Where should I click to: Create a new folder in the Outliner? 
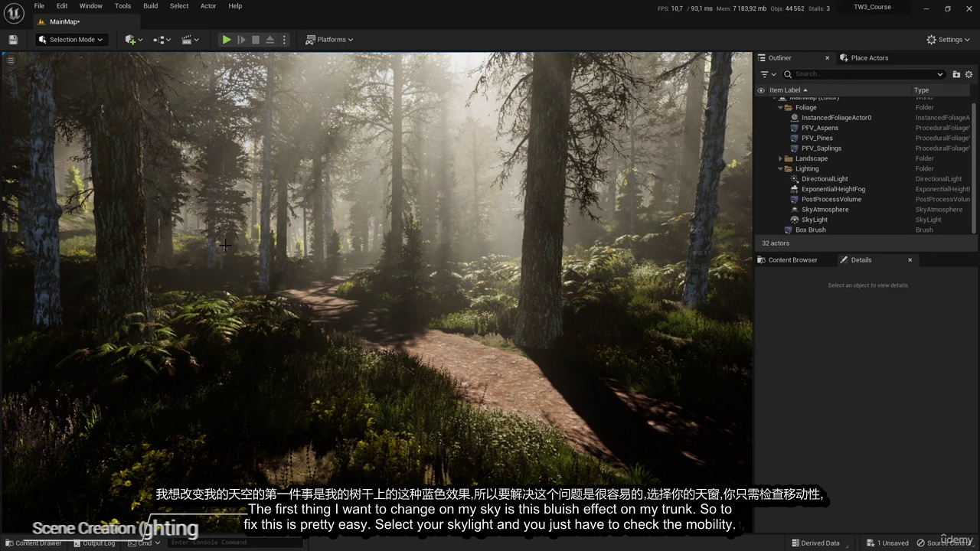pyautogui.click(x=956, y=74)
